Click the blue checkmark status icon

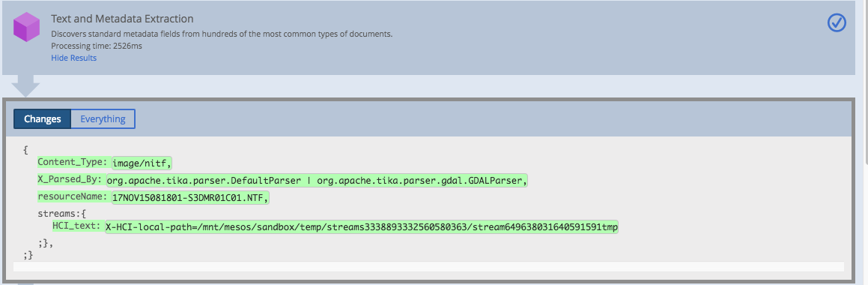tap(837, 22)
